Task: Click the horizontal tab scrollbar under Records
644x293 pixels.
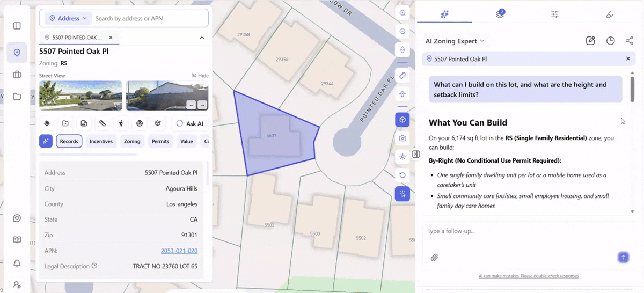Action: (x=88, y=155)
